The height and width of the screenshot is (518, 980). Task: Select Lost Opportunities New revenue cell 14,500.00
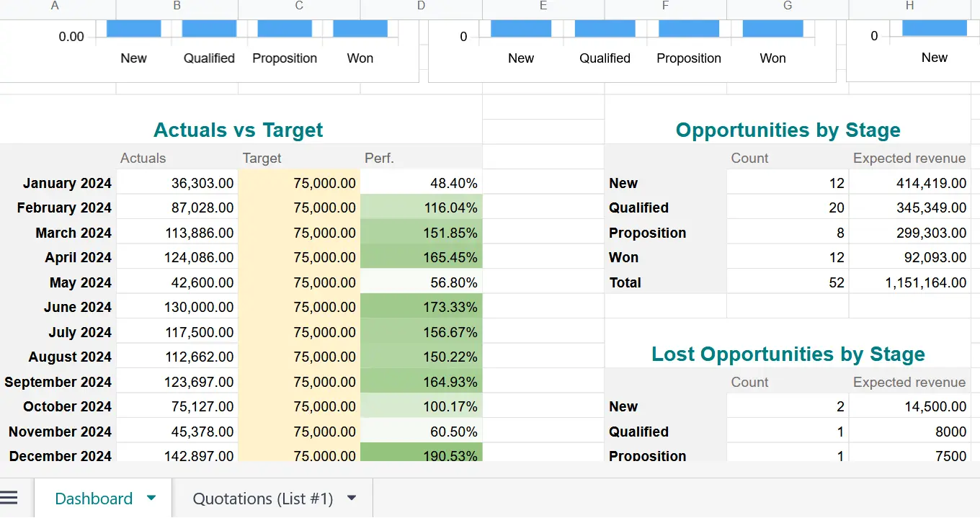tap(909, 406)
